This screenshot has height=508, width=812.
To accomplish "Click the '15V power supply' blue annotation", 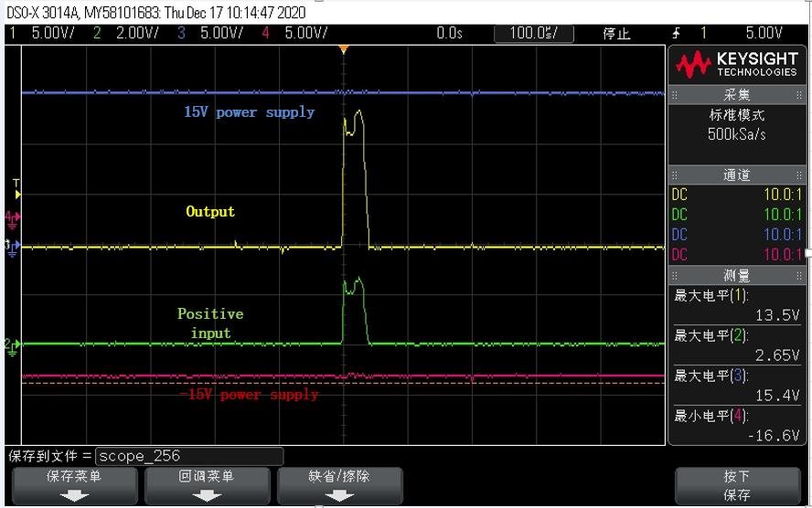I will point(249,112).
